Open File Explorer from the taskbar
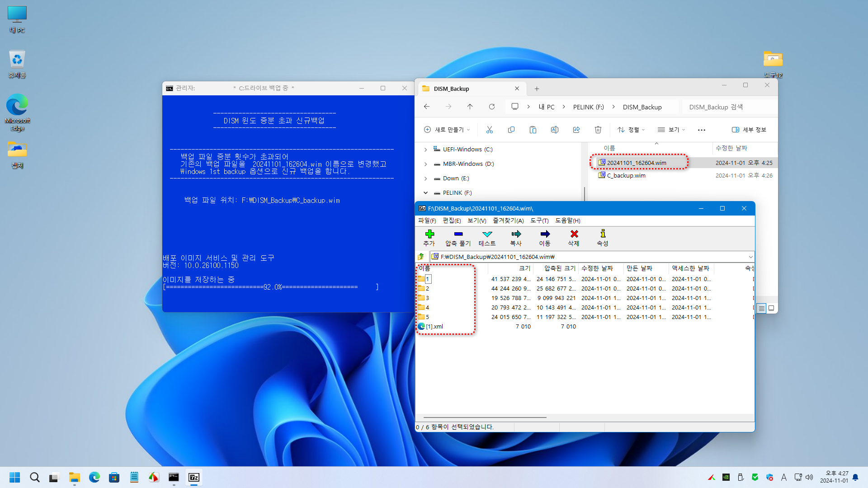868x488 pixels. click(74, 477)
